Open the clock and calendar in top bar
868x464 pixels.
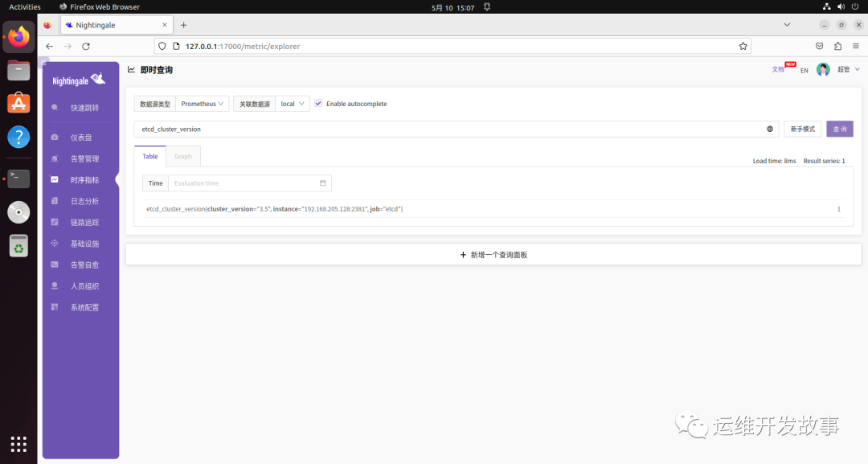[452, 7]
